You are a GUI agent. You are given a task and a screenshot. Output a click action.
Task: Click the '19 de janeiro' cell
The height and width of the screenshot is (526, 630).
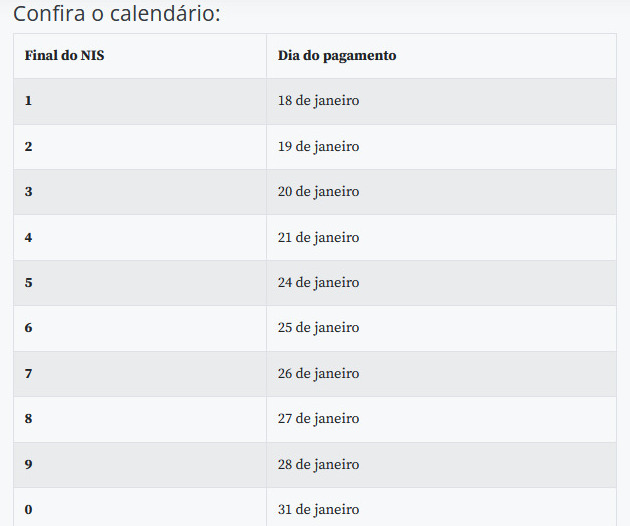(x=441, y=147)
